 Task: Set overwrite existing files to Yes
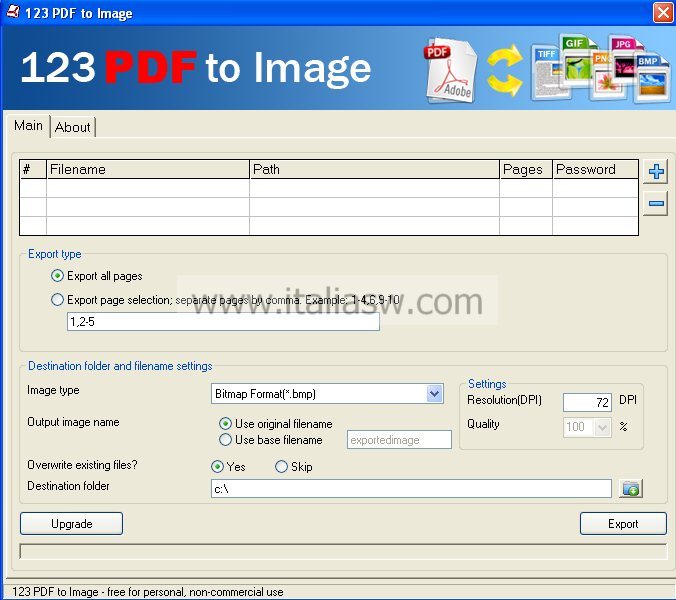(x=228, y=466)
